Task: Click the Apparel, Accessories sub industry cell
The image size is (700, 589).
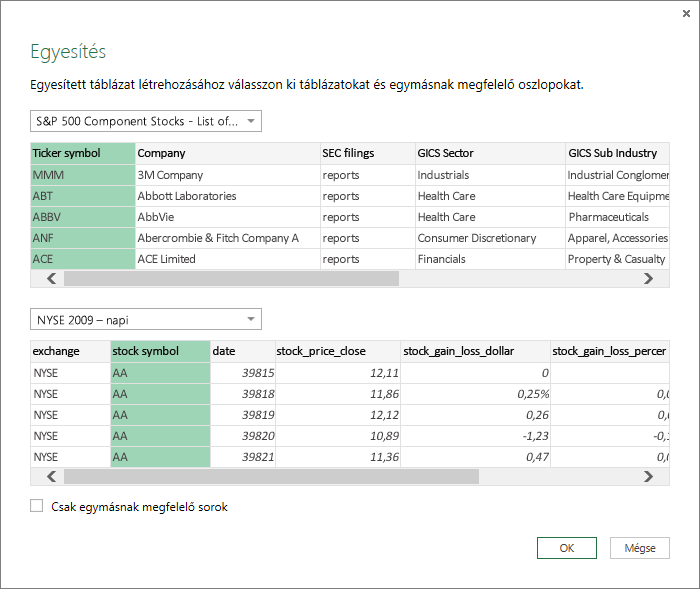Action: tap(617, 238)
